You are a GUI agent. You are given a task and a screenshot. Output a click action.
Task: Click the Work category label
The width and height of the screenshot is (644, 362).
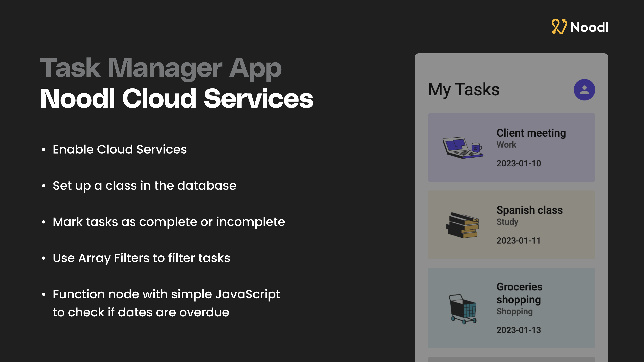click(506, 145)
